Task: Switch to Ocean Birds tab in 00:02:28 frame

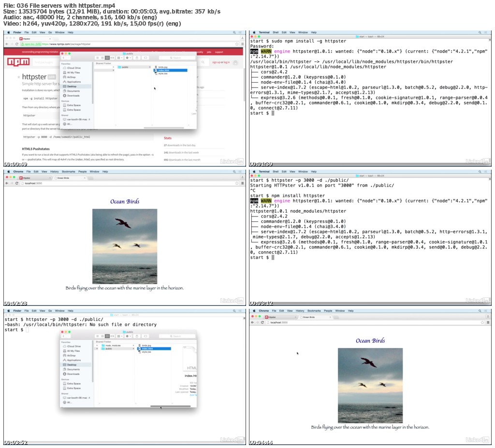Action: [70, 178]
